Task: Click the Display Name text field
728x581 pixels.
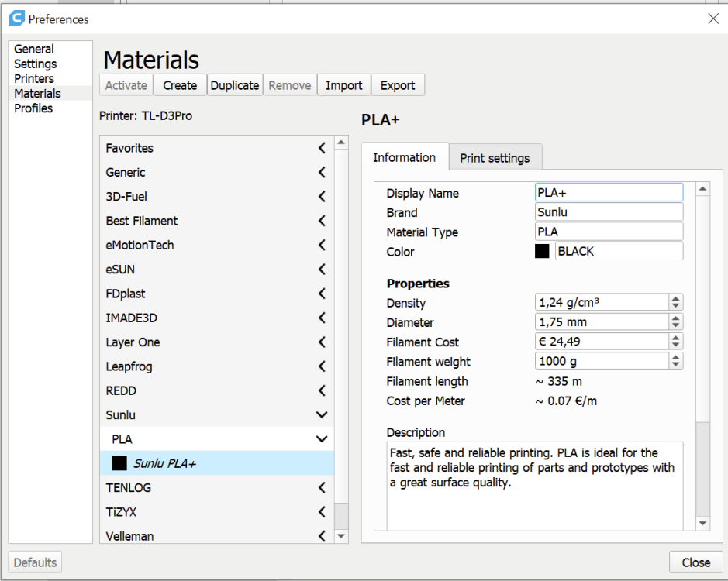Action: point(609,193)
